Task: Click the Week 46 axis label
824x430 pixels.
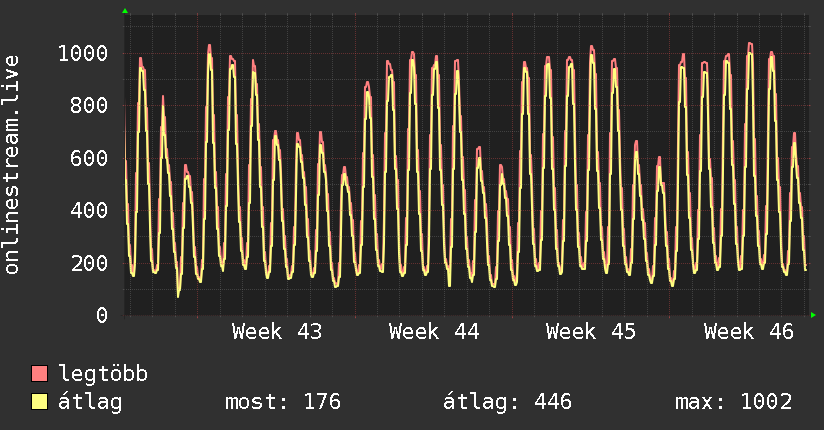Action: (748, 332)
